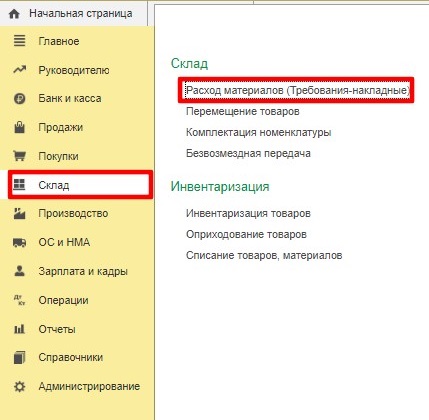Image resolution: width=429 pixels, height=420 pixels.
Task: Open Расход материалов (Требования-накладные)
Action: pos(297,90)
